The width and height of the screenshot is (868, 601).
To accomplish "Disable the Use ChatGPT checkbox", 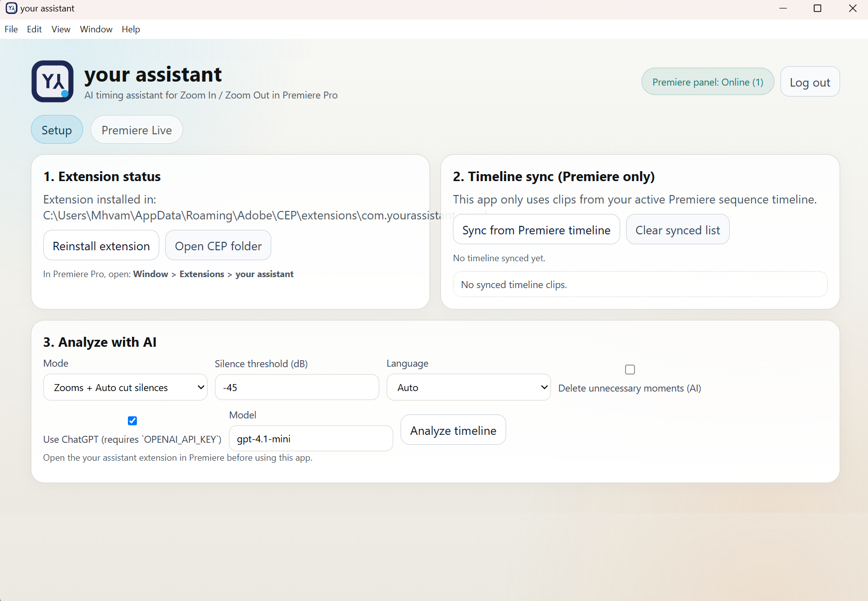I will coord(132,420).
